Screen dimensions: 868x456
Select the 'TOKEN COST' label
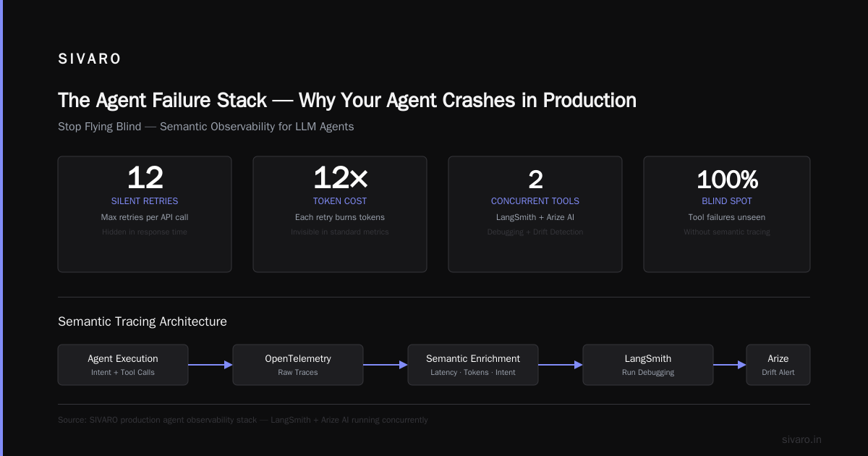(340, 201)
